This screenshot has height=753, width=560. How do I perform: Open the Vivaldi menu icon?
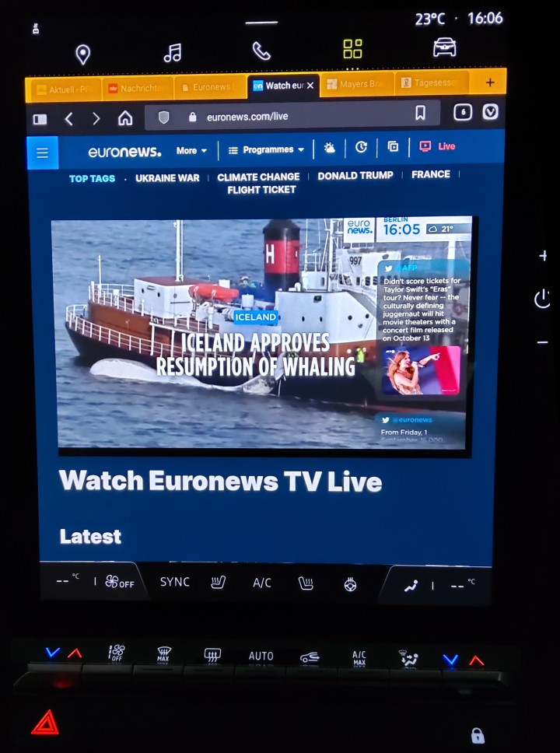tap(490, 112)
